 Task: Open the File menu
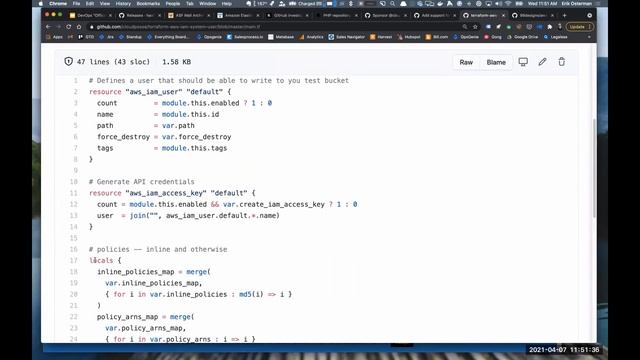tap(76, 3)
